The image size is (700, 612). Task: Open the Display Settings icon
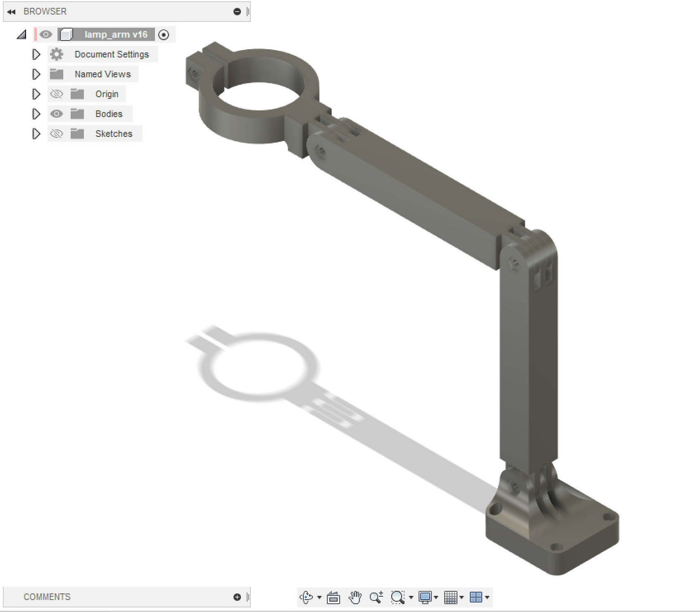coord(426,597)
